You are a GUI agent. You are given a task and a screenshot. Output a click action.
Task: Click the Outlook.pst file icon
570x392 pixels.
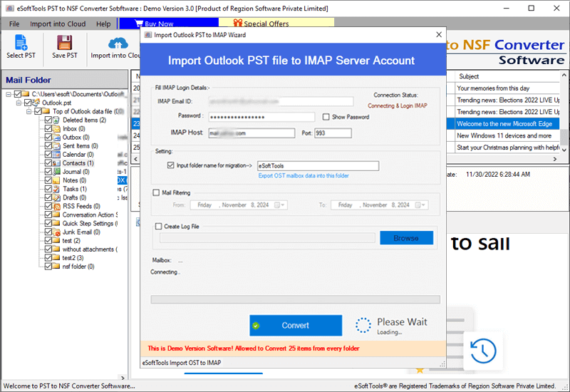pos(36,103)
